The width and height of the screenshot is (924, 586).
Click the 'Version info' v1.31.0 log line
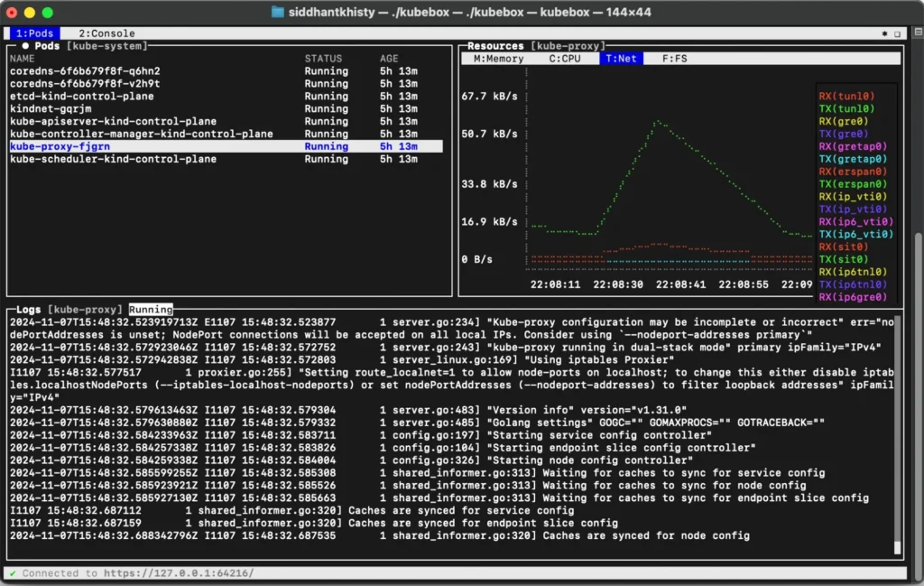click(348, 410)
